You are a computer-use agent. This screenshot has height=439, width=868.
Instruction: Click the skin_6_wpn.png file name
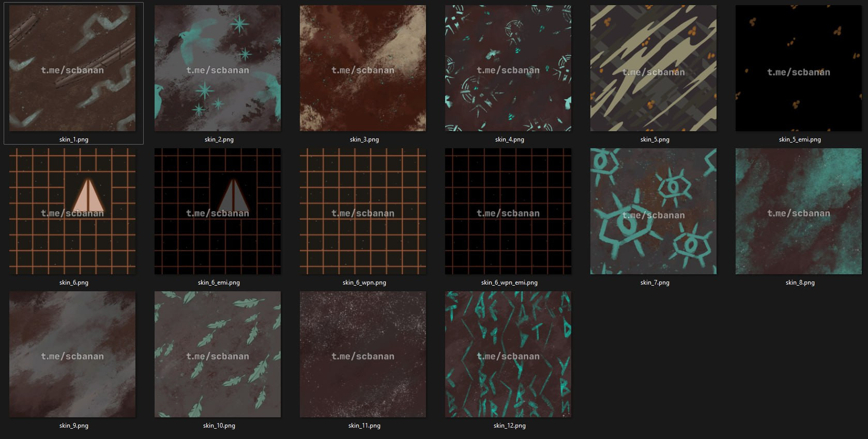click(x=364, y=283)
